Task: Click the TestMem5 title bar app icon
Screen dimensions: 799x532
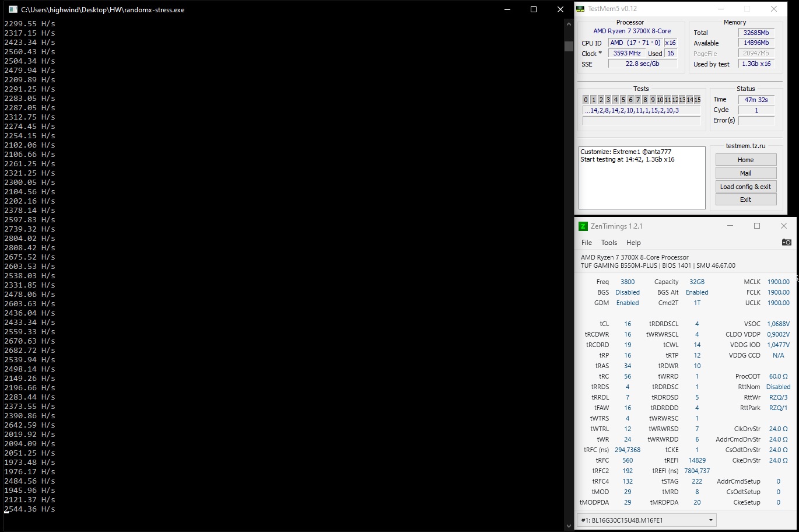Action: click(x=580, y=9)
